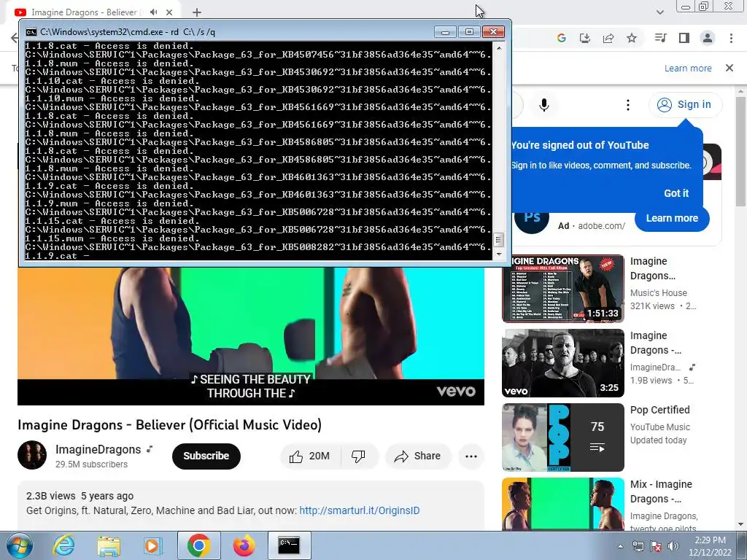Open a new tab with the plus button
The width and height of the screenshot is (747, 560).
click(x=197, y=12)
